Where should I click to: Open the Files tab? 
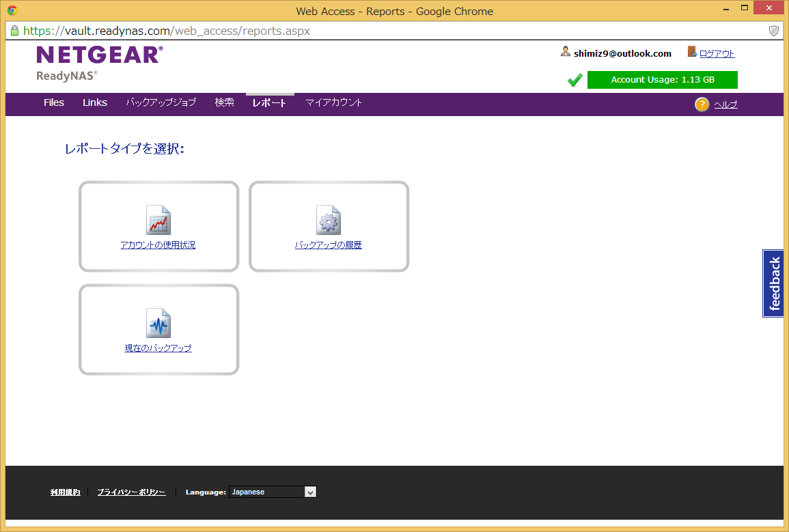(54, 102)
